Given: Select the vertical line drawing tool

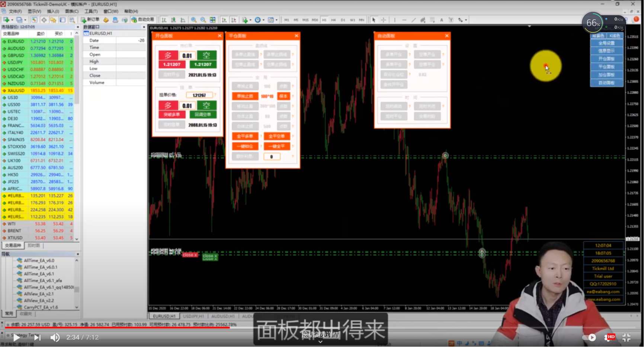Looking at the screenshot, I should pos(395,20).
